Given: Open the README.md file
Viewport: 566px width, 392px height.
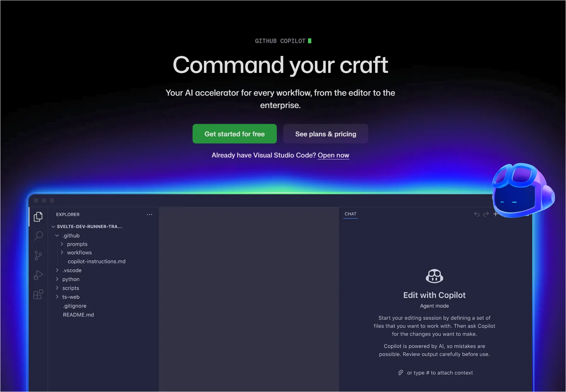Looking at the screenshot, I should pos(79,315).
